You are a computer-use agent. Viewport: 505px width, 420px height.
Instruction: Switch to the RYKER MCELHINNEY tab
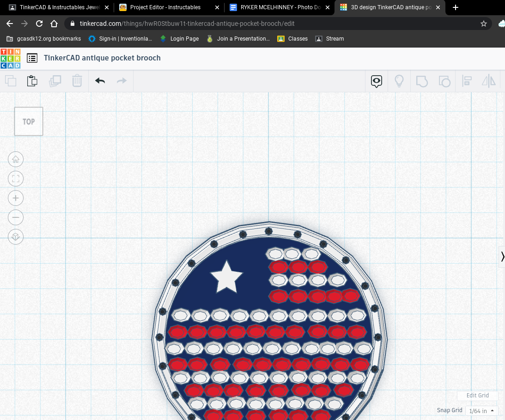click(277, 7)
